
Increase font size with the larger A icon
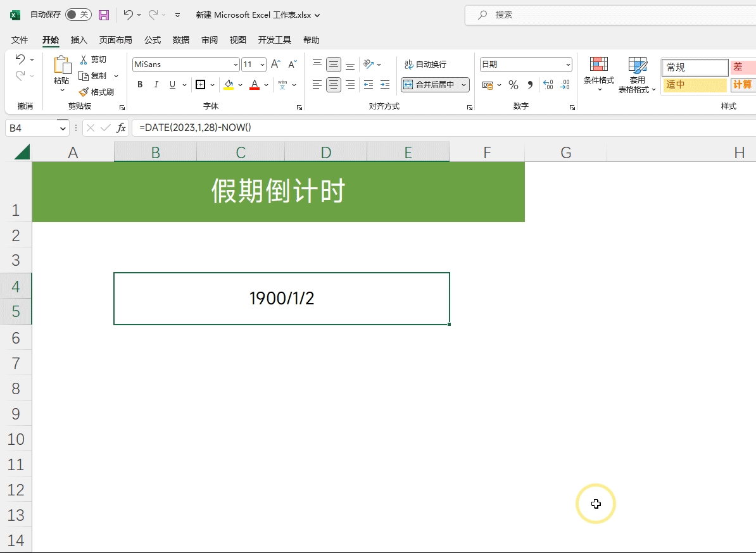coord(276,64)
